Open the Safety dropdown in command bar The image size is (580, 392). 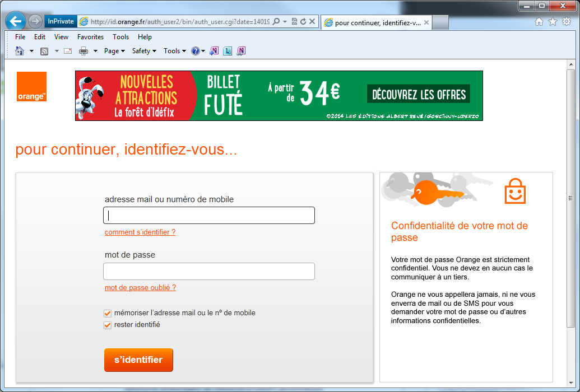pos(144,51)
